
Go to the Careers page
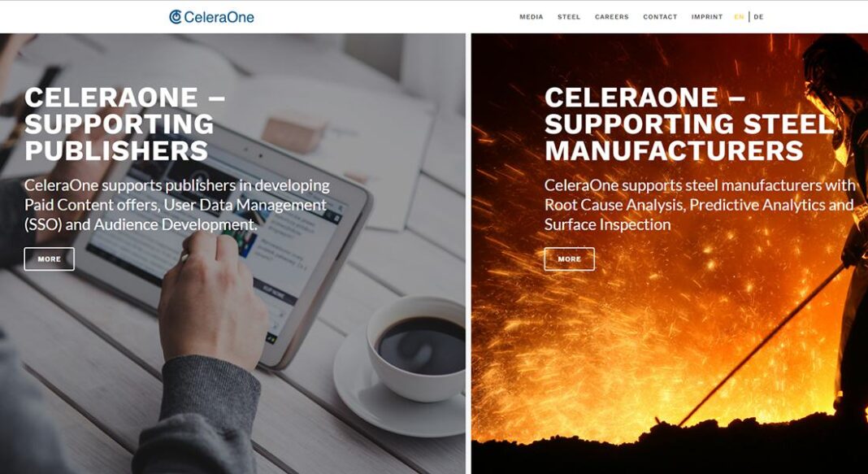click(612, 17)
